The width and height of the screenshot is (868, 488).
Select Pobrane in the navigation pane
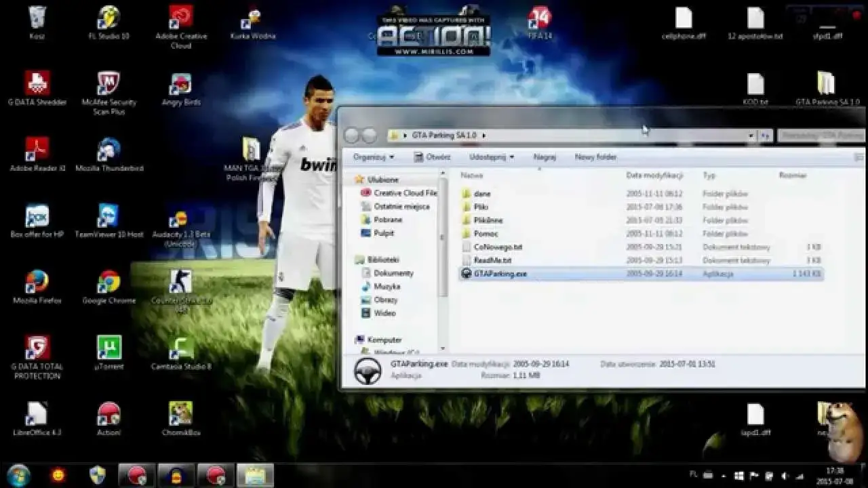click(387, 220)
